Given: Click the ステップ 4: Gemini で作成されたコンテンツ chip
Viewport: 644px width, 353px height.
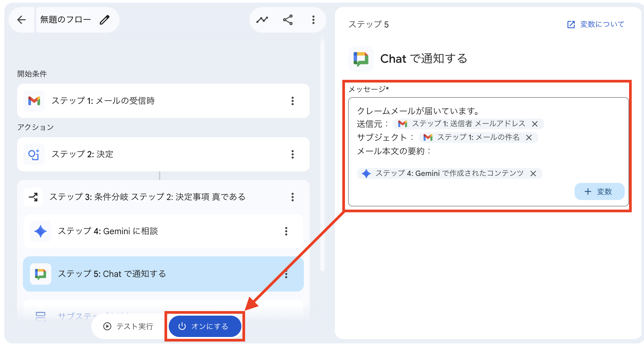Looking at the screenshot, I should coord(450,174).
